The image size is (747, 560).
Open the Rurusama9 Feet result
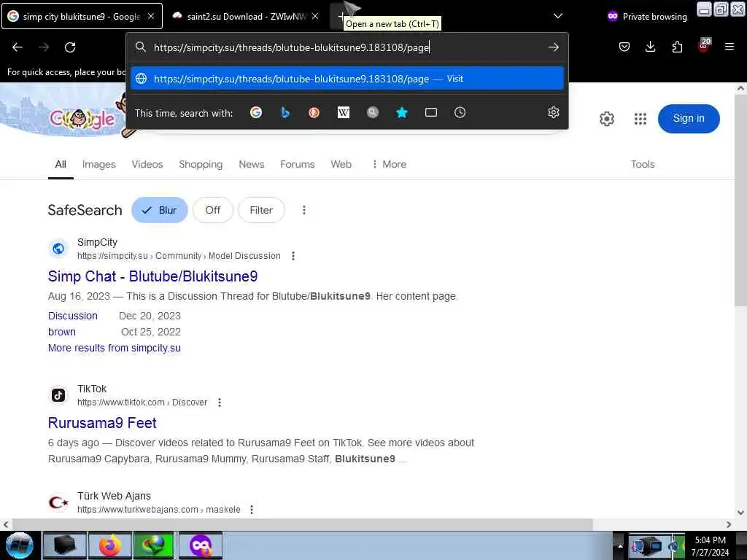pos(102,423)
